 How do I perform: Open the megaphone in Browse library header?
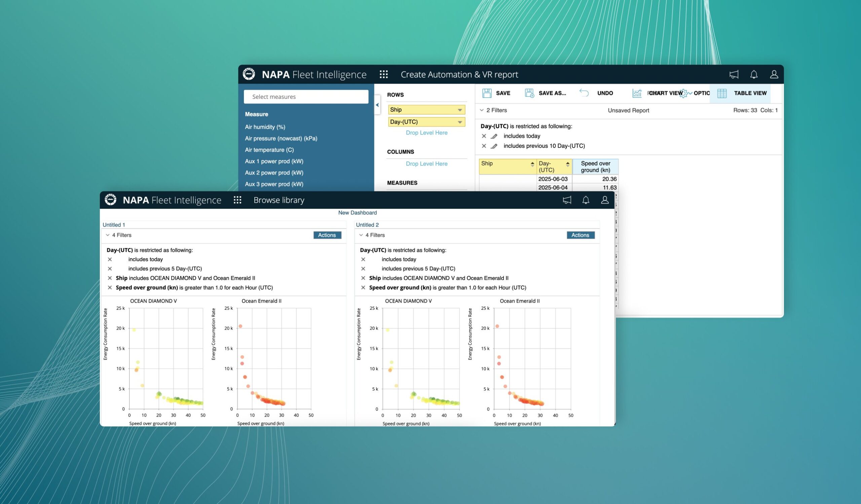[567, 200]
